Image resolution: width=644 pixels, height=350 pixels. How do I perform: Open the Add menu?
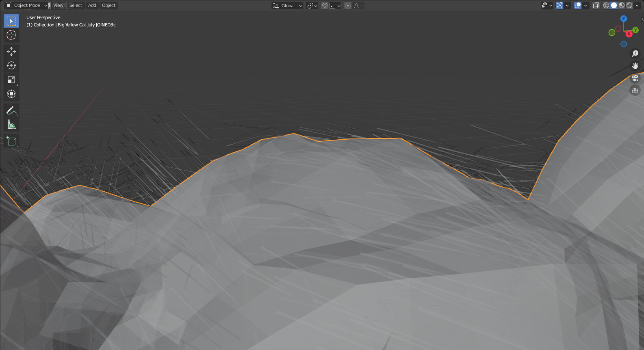[x=92, y=5]
